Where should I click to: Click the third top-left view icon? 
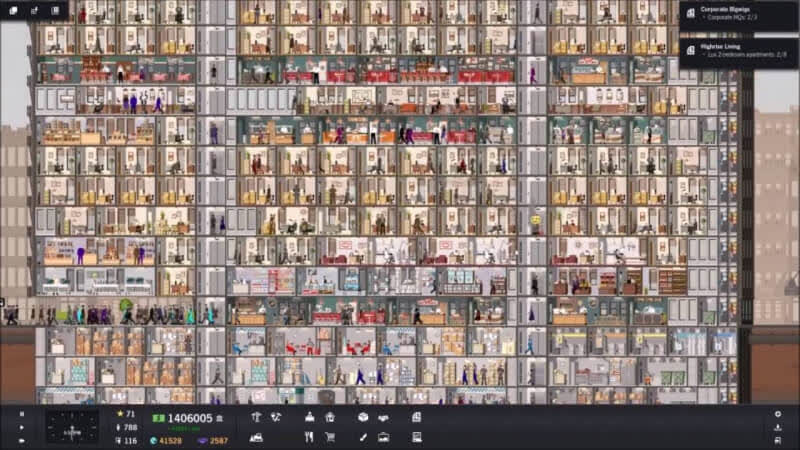click(x=55, y=10)
